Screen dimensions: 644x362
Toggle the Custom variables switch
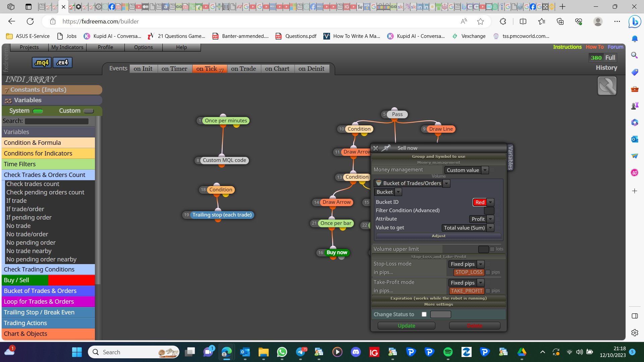89,111
